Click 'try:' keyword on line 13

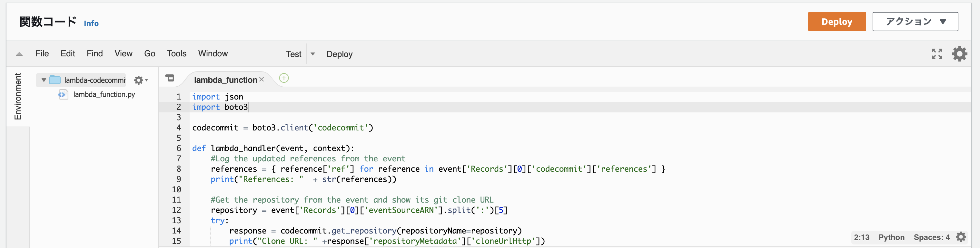pos(220,221)
